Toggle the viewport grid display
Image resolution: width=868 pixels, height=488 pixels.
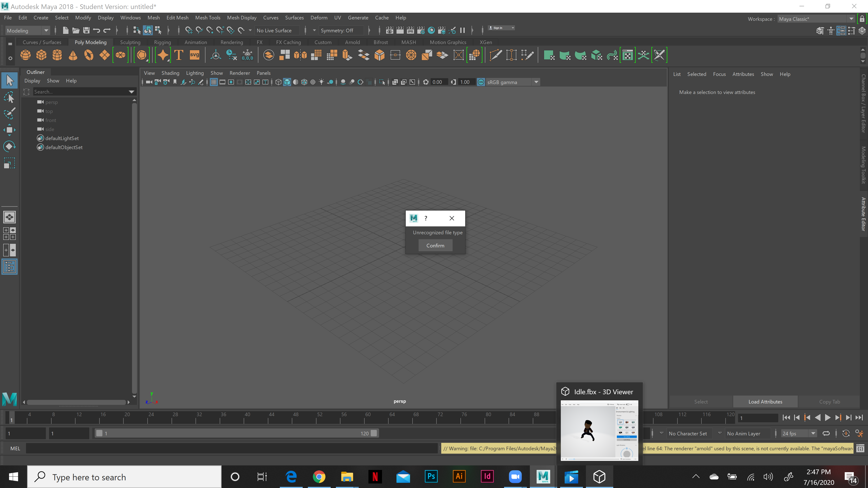click(214, 82)
